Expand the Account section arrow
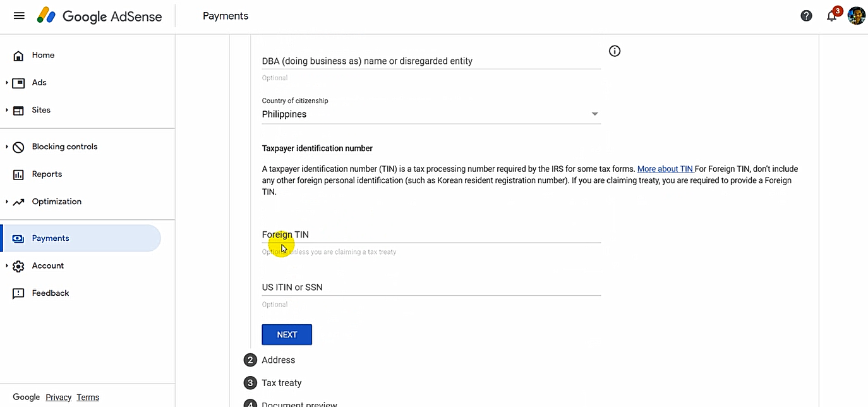 pos(7,266)
